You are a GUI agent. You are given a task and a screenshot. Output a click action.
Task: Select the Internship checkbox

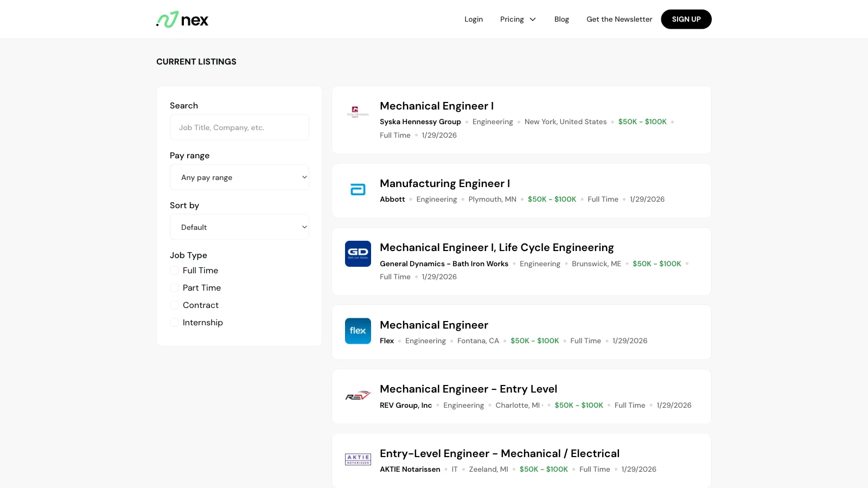[174, 323]
